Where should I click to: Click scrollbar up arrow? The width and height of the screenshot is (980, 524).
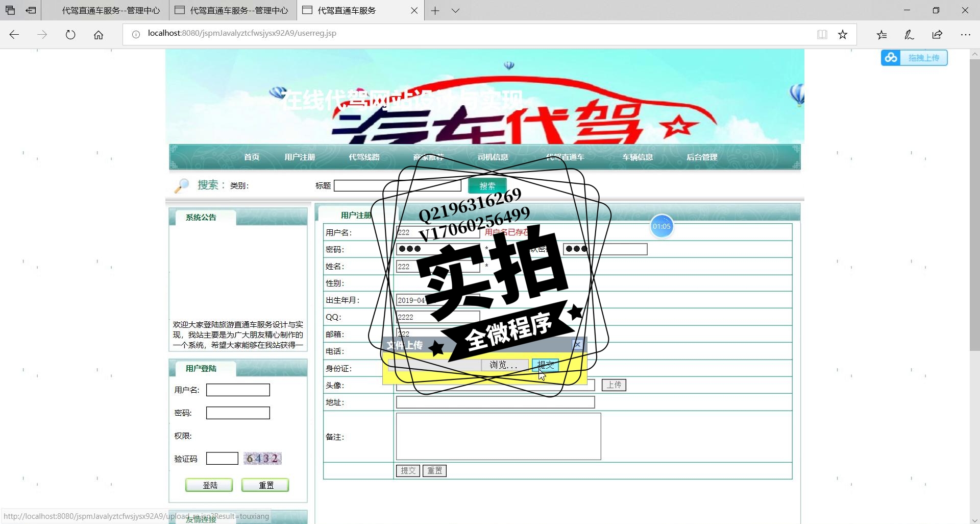coord(974,54)
